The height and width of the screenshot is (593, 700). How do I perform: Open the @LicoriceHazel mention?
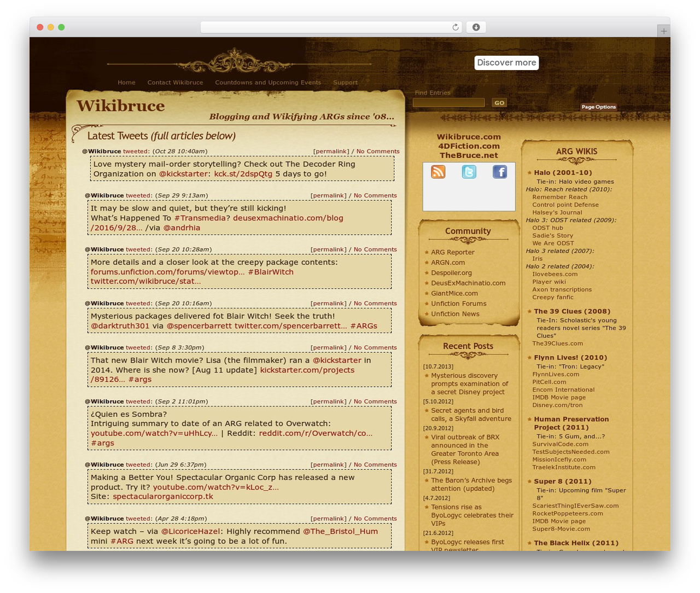click(190, 531)
